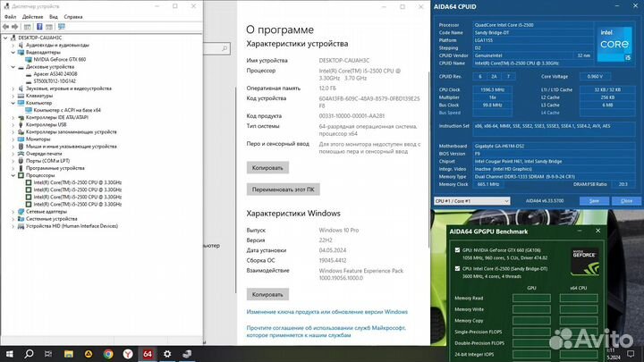Screen dimensions: 644x362
Task: Click the Forward arrow in Device Manager toolbar
Action: (15, 27)
